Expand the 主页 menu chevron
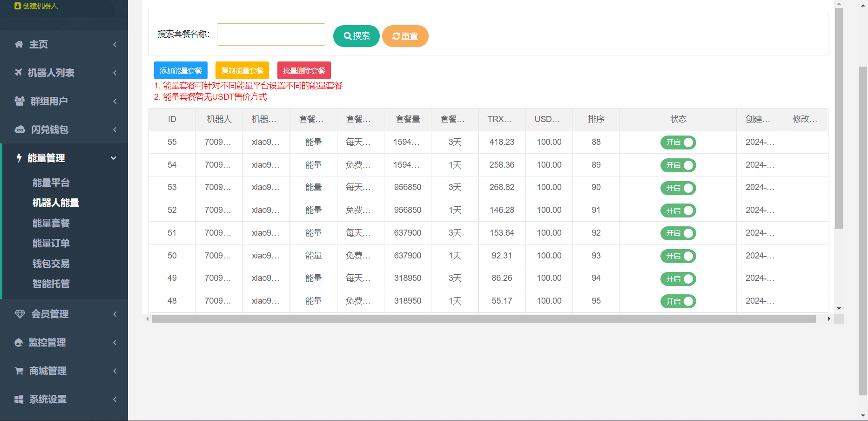868x421 pixels. pyautogui.click(x=115, y=44)
